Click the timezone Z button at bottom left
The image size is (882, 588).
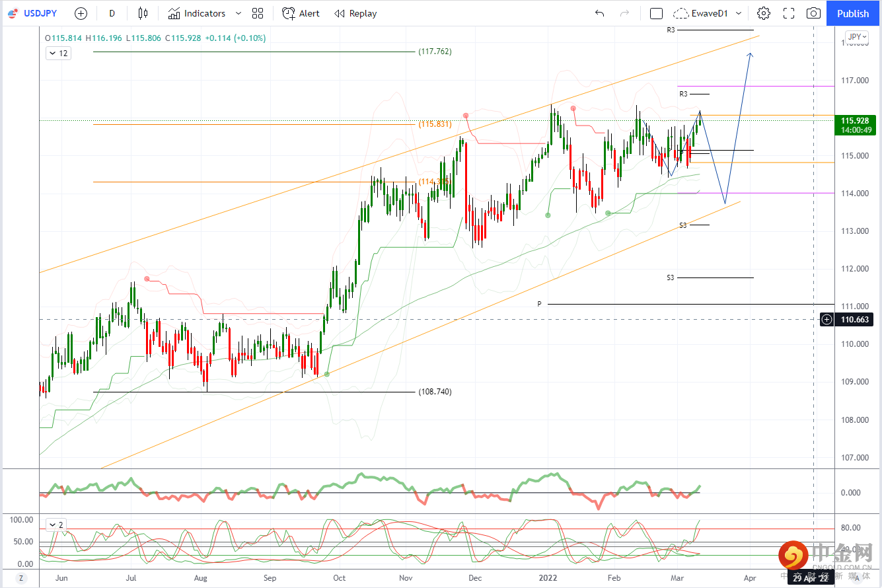tap(20, 577)
